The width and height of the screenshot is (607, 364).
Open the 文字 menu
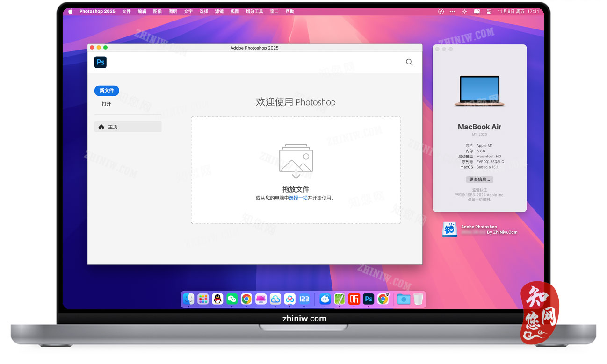(x=188, y=11)
